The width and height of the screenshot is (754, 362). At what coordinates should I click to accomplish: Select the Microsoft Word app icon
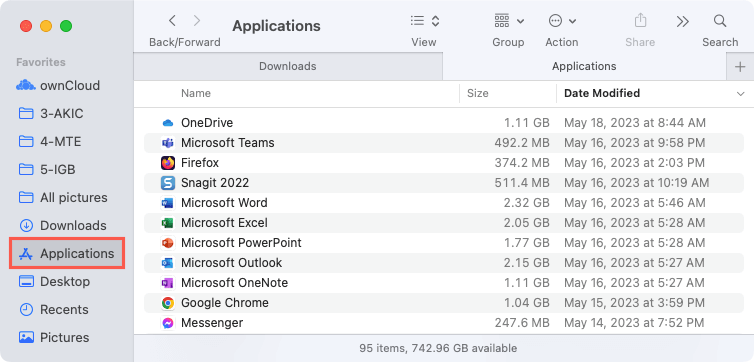click(167, 203)
